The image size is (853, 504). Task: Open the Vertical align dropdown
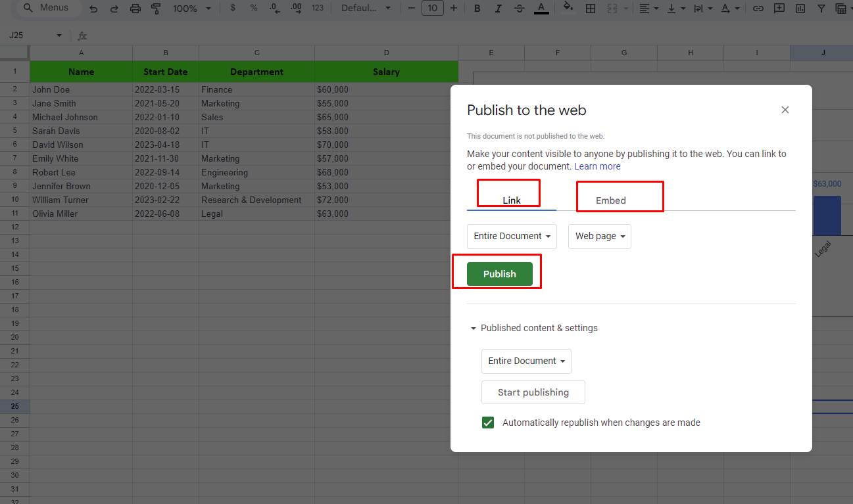(x=676, y=8)
